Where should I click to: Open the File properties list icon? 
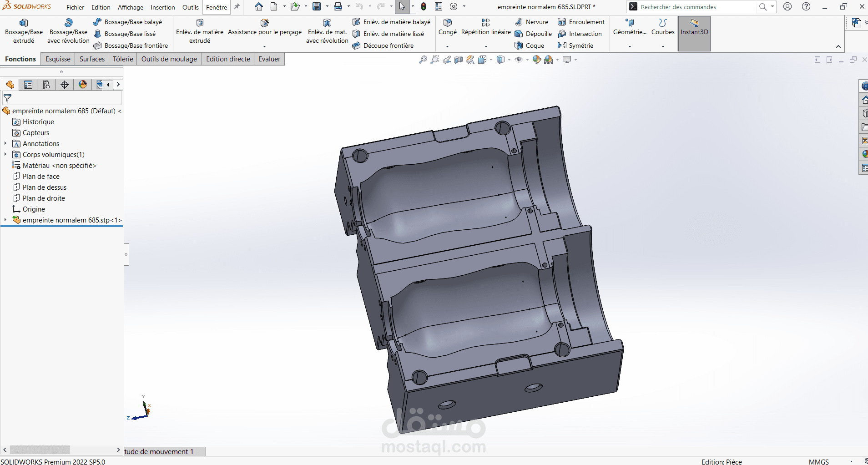(439, 7)
